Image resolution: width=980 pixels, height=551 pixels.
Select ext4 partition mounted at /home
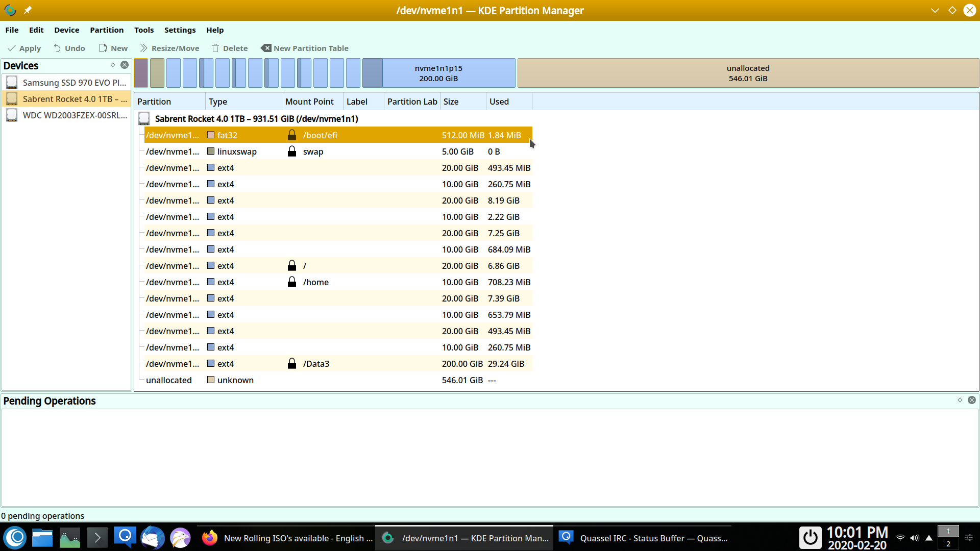pyautogui.click(x=338, y=282)
